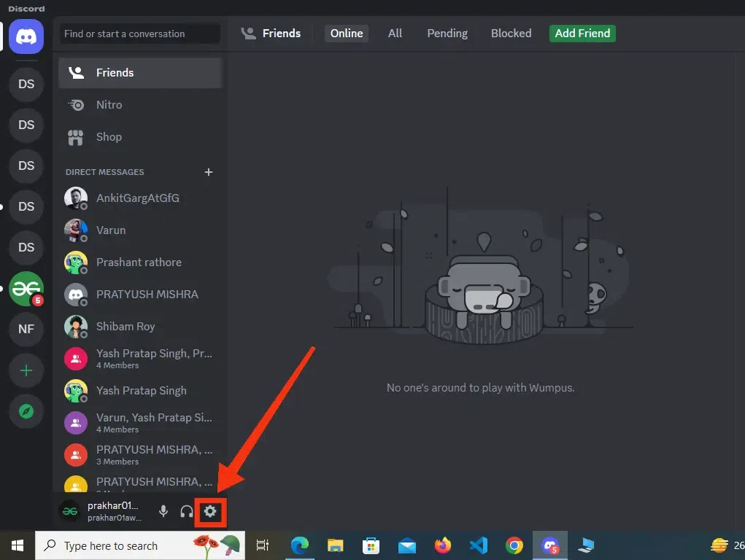Click Shibam Roy's avatar image
Screen dimensions: 745x560
[76, 327]
